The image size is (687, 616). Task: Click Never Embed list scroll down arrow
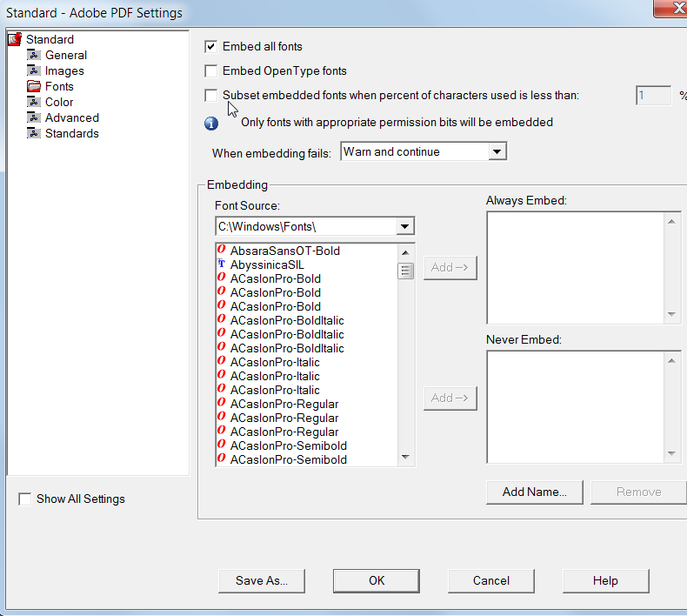(671, 454)
